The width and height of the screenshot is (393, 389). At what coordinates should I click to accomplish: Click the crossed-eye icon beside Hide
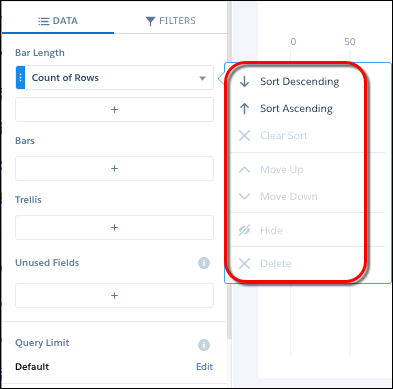coord(244,230)
